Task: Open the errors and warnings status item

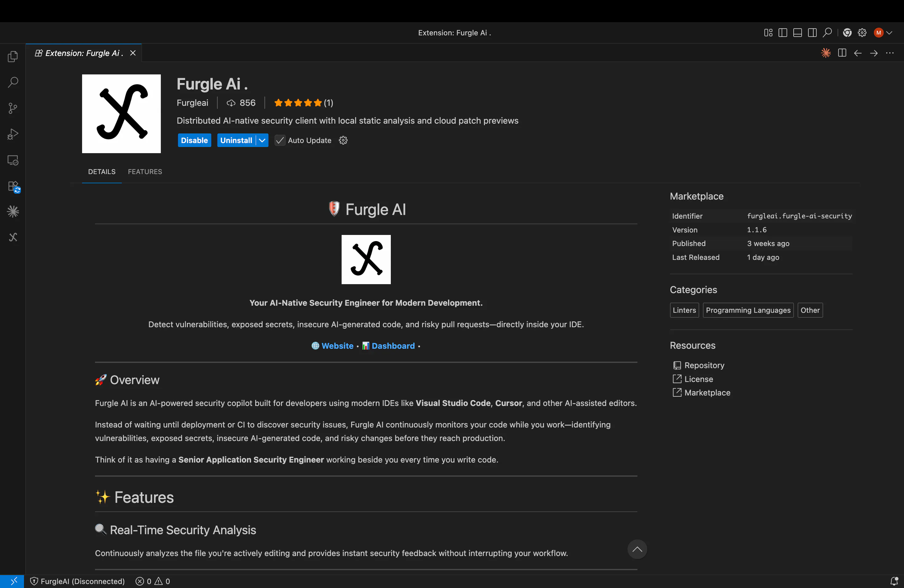Action: [153, 581]
